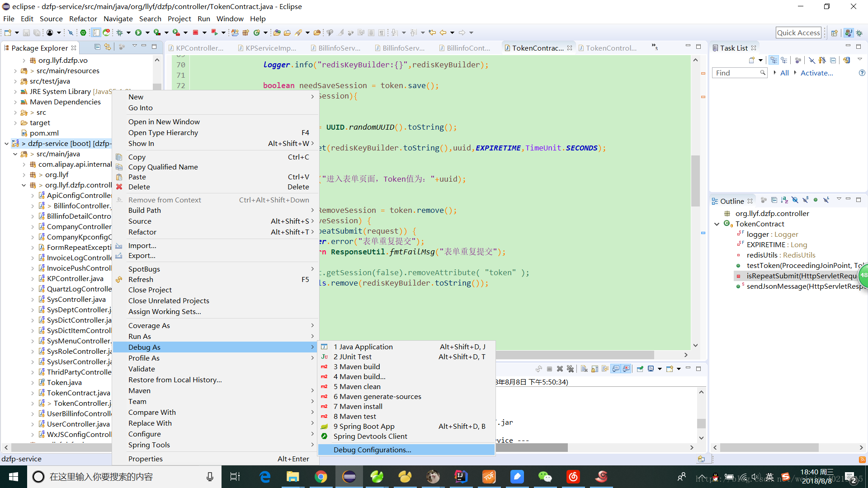Click the new task icon in Task List

point(752,60)
